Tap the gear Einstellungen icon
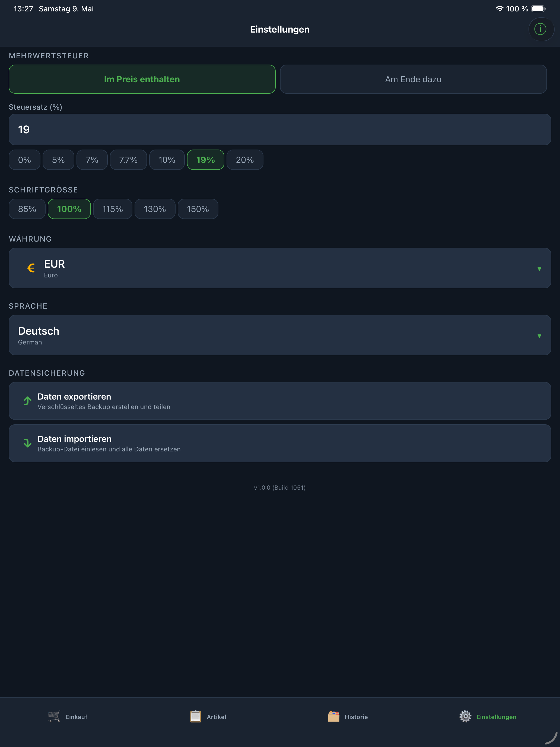Screen dimensions: 560x747 pyautogui.click(x=465, y=716)
